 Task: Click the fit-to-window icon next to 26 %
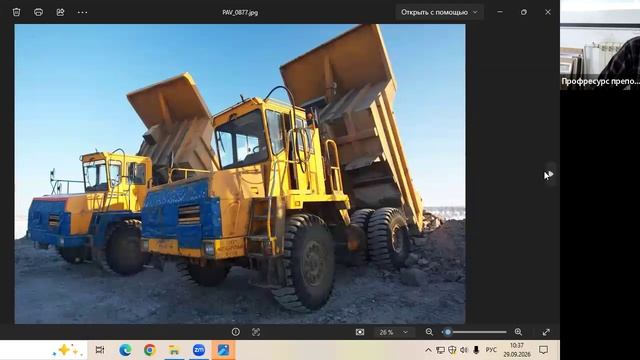tap(360, 332)
